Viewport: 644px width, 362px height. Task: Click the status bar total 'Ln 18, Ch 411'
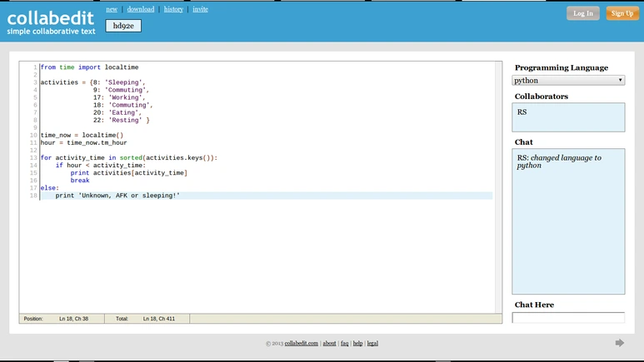click(x=159, y=319)
